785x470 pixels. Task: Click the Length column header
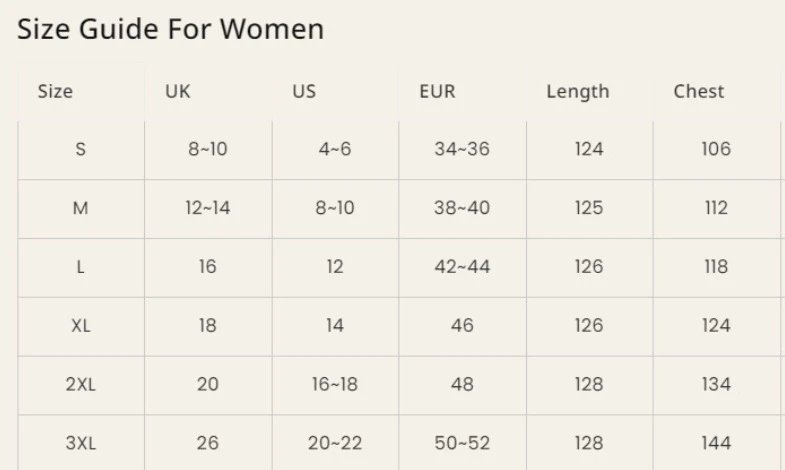[x=578, y=92]
